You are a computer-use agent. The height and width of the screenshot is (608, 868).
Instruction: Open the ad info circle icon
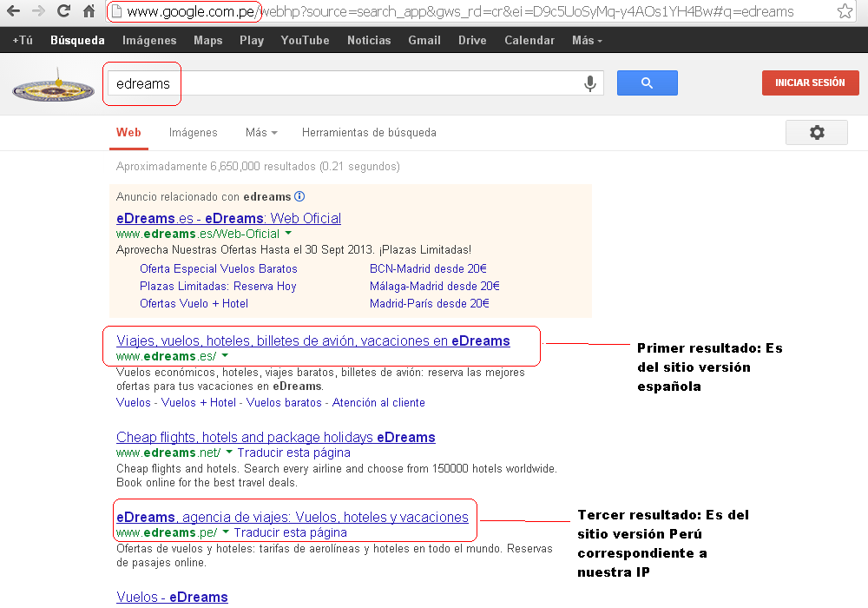pos(299,196)
